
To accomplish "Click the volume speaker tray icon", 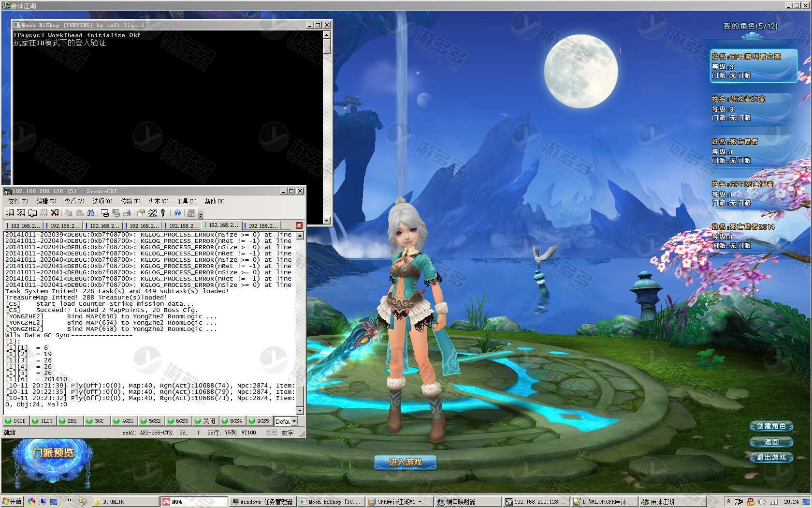I will pos(762,502).
